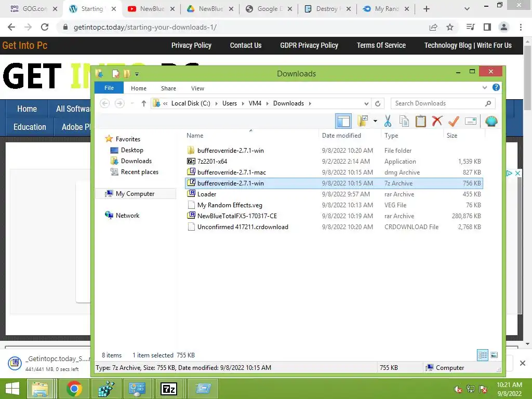Image resolution: width=532 pixels, height=399 pixels.
Task: Open the File ribbon tab
Action: click(109, 88)
